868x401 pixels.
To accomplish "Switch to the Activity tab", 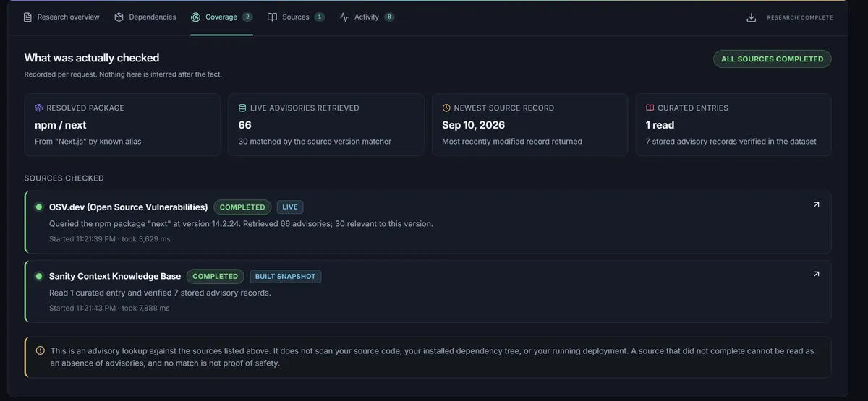I will tap(367, 17).
